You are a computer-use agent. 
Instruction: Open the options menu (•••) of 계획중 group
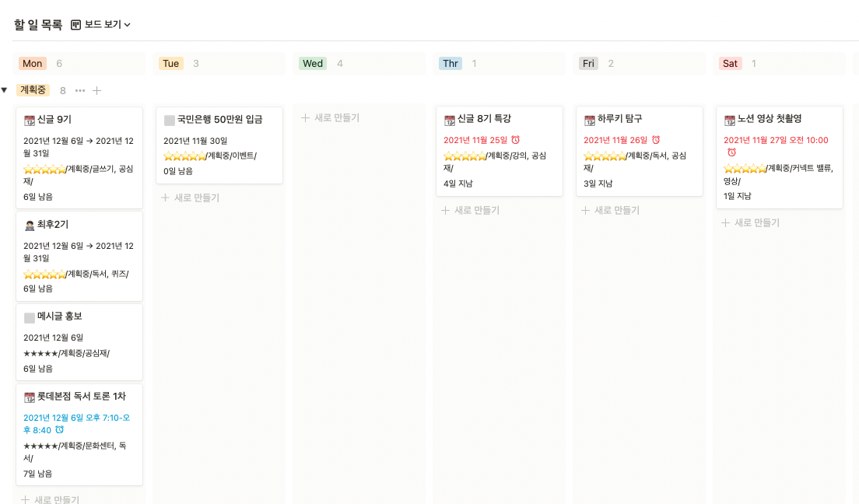click(x=81, y=90)
